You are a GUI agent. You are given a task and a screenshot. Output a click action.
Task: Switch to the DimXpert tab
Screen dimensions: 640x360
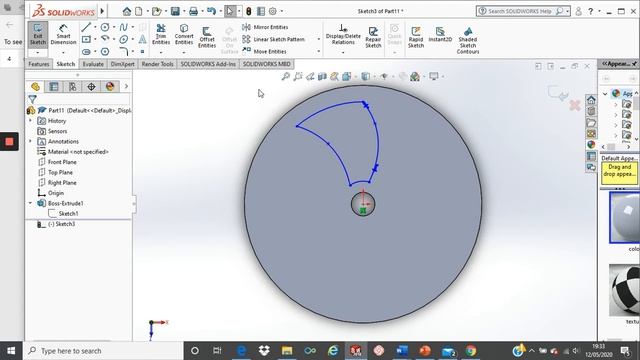click(122, 64)
